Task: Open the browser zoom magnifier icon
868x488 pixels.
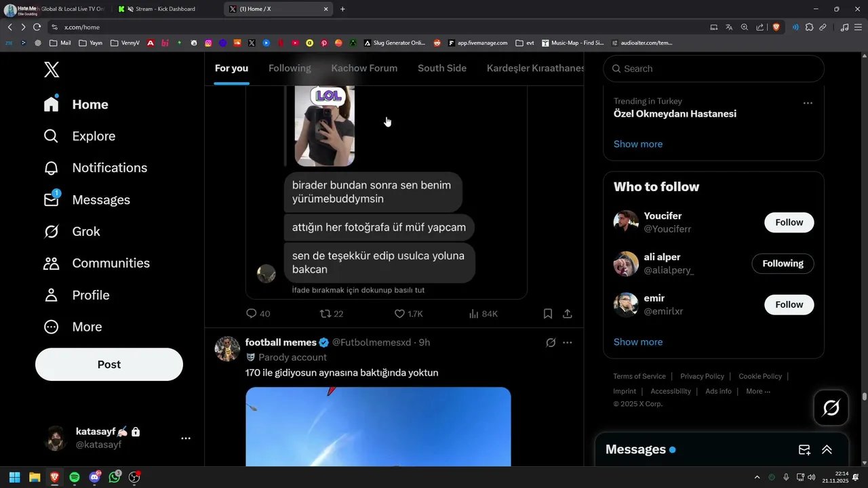Action: tap(745, 27)
